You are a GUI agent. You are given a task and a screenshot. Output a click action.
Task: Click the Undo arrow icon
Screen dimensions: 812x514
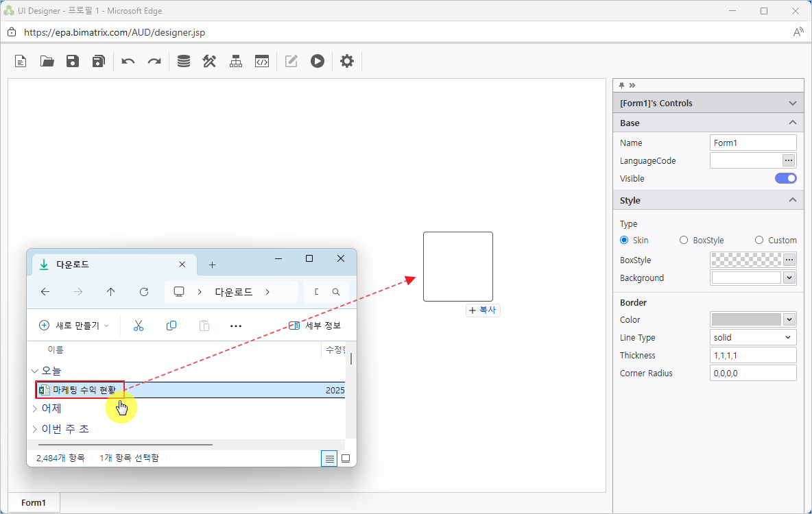(x=128, y=61)
